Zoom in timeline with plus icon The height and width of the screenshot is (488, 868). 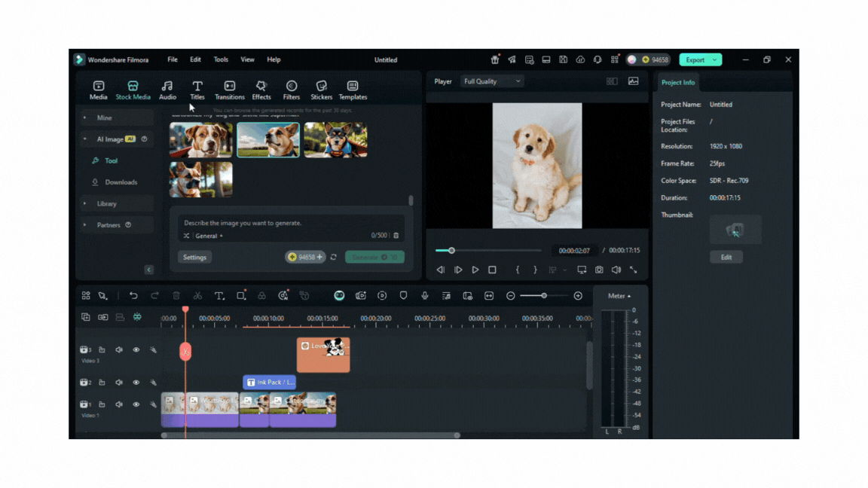(x=578, y=296)
